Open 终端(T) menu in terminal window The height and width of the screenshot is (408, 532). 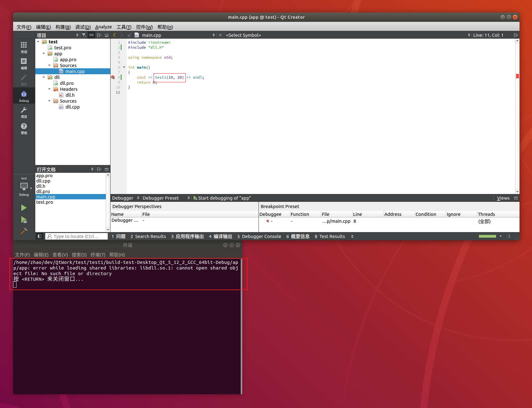tap(98, 255)
